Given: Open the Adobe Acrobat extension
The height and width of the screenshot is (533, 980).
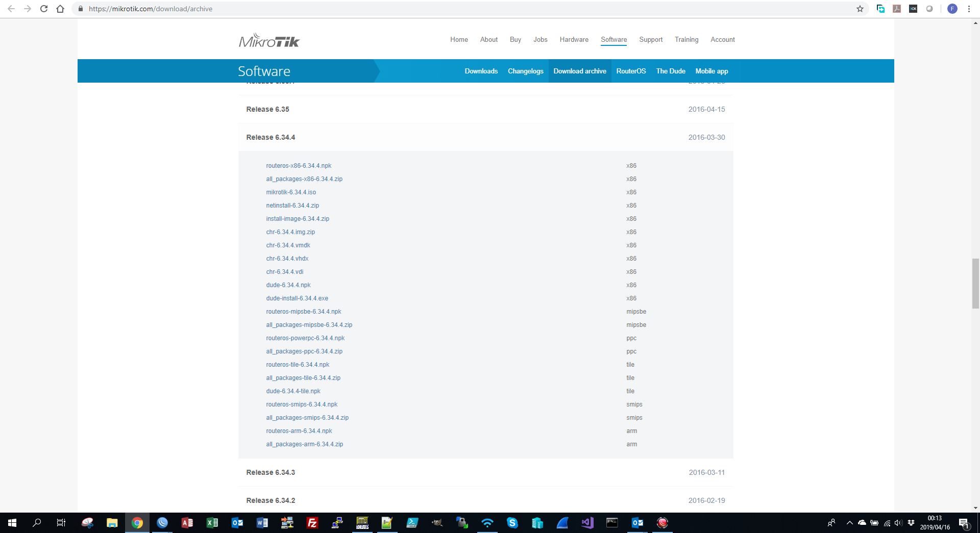Looking at the screenshot, I should [897, 9].
